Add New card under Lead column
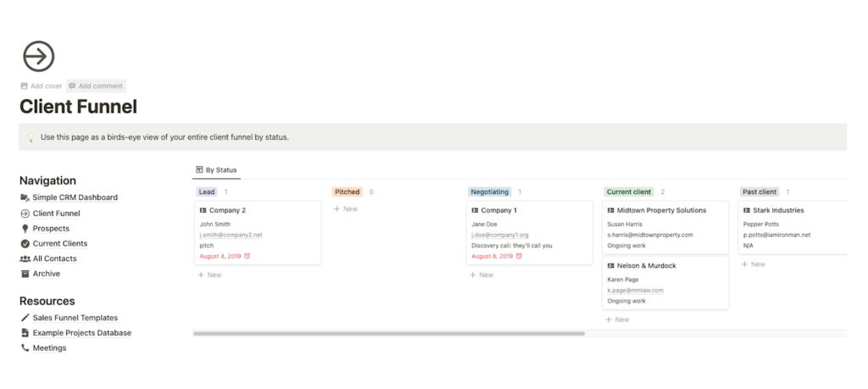868x389 pixels. 210,275
